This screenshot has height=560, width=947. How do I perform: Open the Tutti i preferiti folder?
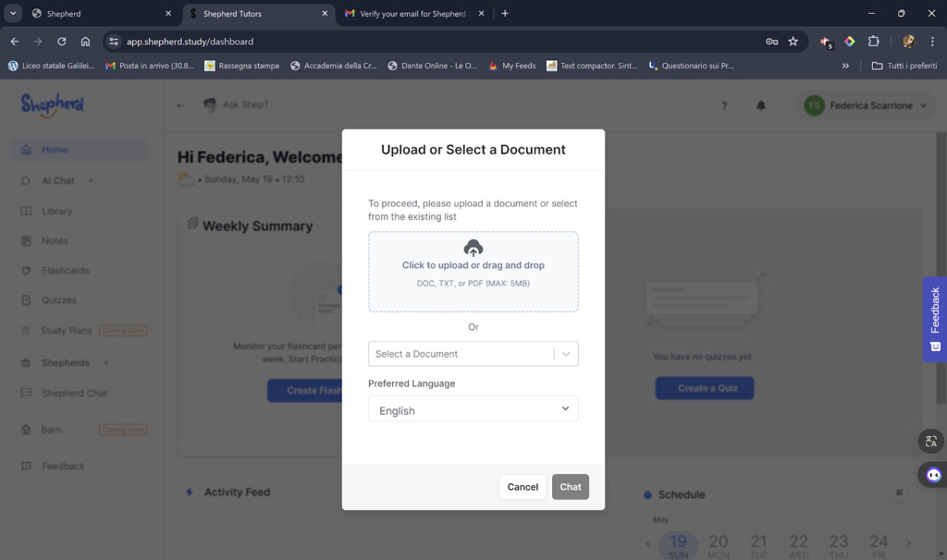pyautogui.click(x=904, y=66)
